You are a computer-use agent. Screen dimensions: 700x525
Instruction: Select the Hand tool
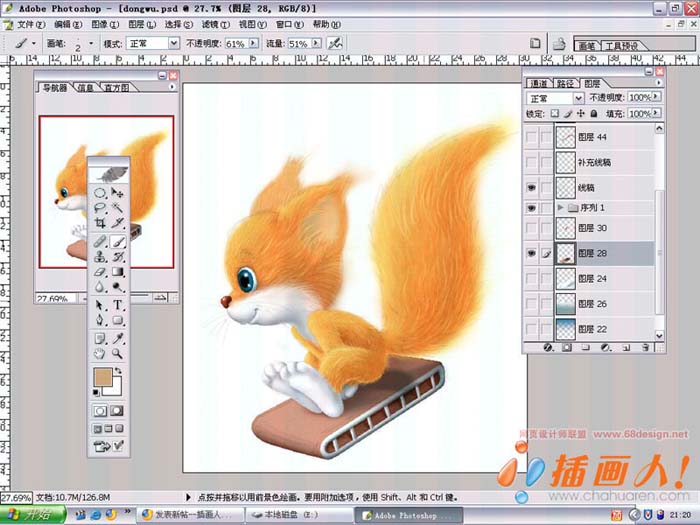(100, 354)
